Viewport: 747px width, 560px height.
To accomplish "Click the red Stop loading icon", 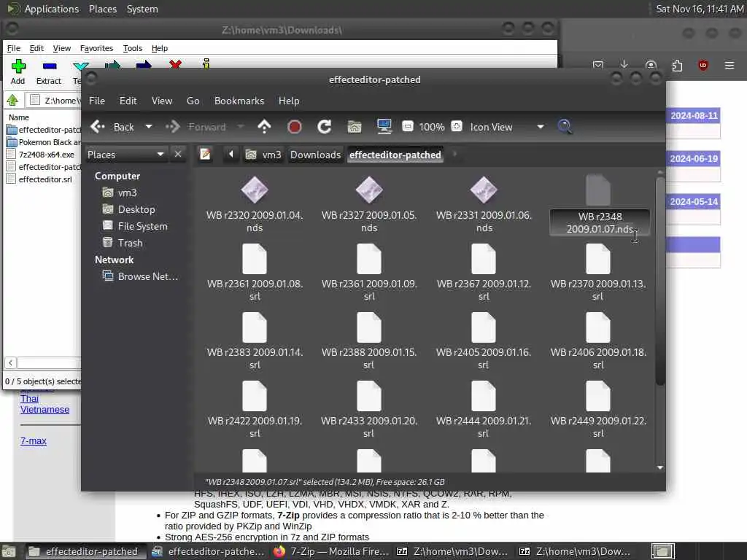I will tap(295, 127).
